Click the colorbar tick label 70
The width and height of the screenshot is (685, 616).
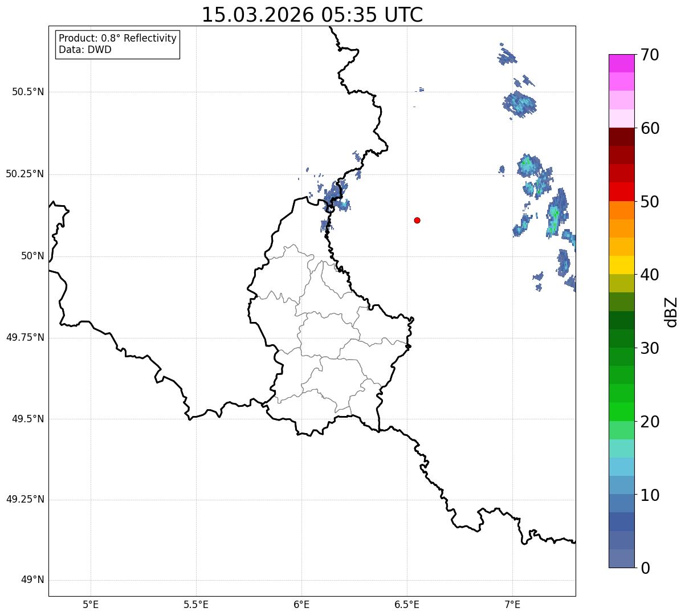pyautogui.click(x=650, y=55)
